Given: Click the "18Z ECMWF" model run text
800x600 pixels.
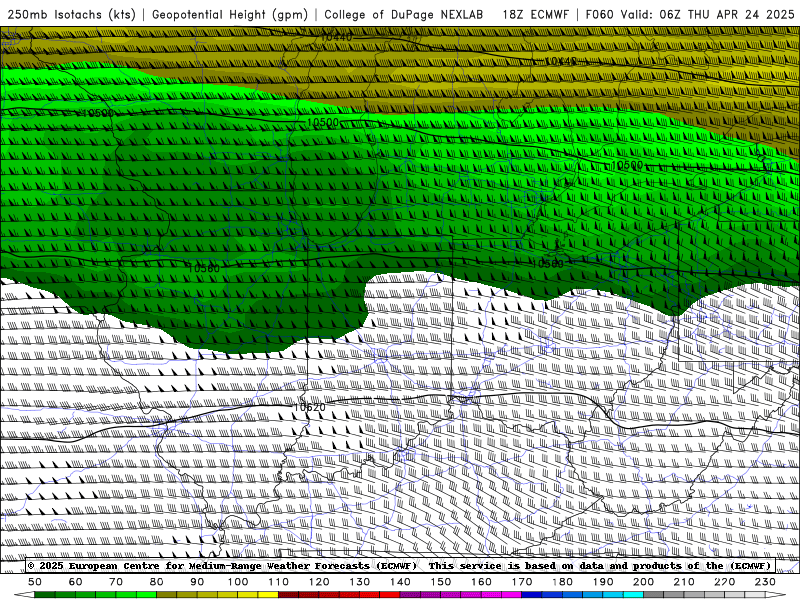Looking at the screenshot, I should [x=535, y=14].
